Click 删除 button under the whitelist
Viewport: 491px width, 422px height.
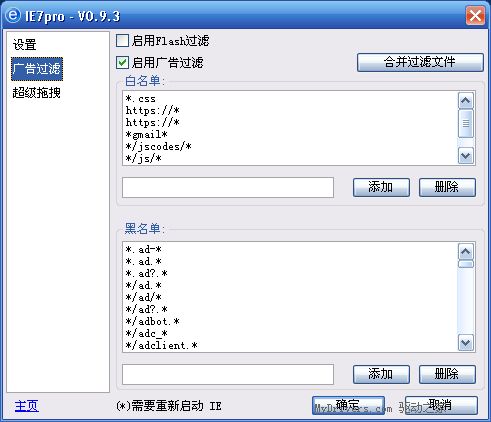(x=447, y=187)
